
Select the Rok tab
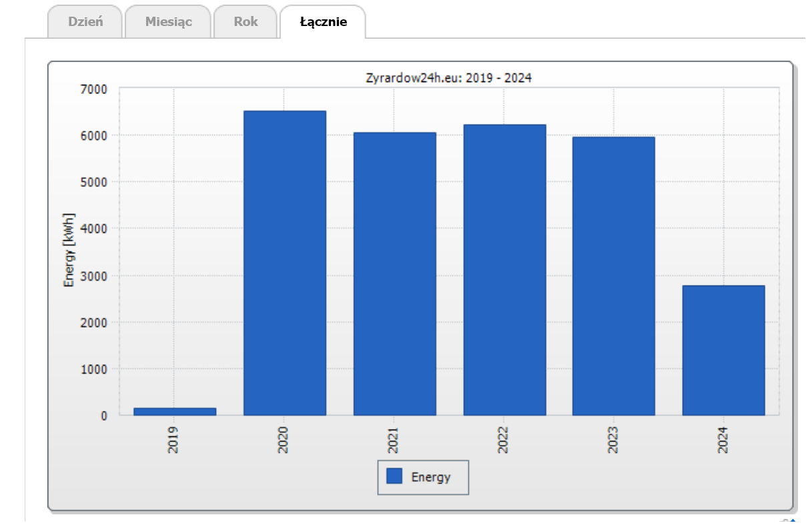pos(245,21)
